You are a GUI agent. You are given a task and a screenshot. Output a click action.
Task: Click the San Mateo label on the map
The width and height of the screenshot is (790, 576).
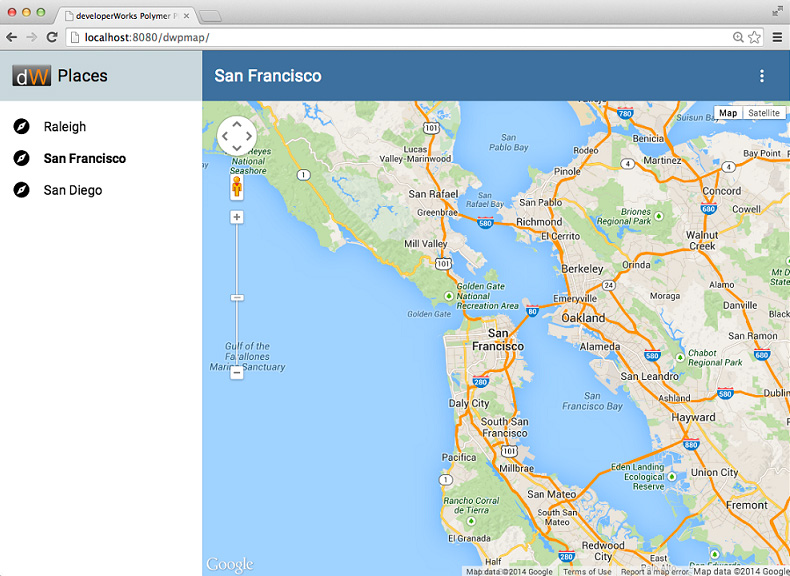(x=552, y=494)
